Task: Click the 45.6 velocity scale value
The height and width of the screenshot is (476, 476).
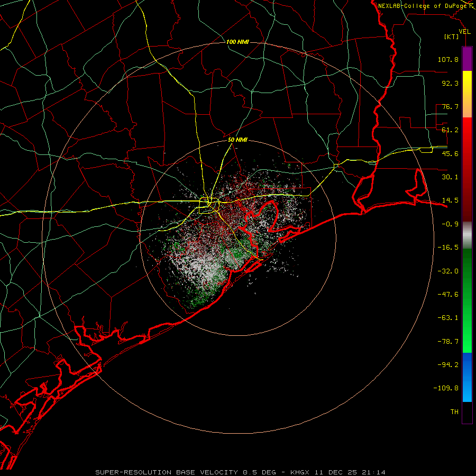Action: click(x=450, y=153)
